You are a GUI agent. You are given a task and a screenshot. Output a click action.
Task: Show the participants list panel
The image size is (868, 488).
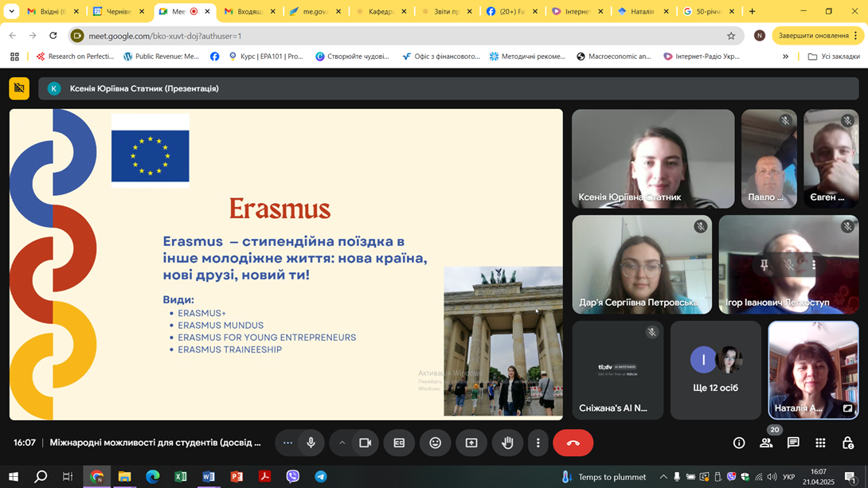(x=766, y=443)
